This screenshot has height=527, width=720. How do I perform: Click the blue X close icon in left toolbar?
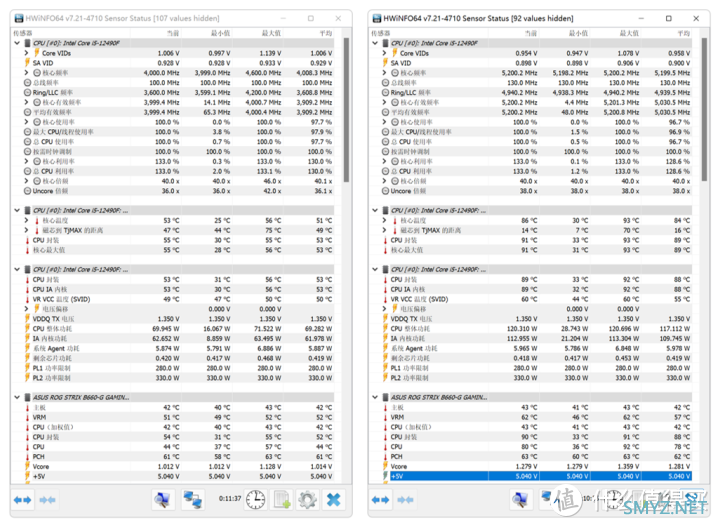point(333,499)
